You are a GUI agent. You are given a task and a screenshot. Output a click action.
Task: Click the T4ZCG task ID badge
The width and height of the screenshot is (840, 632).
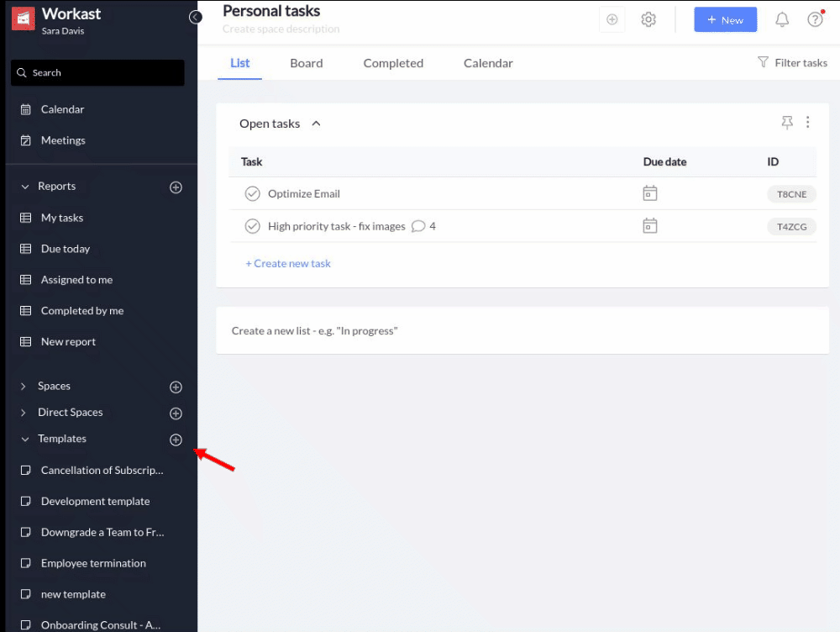click(x=791, y=227)
